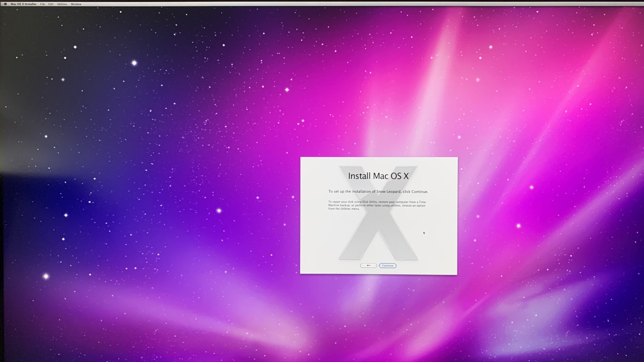Click the Install Mac OS X heading
Screen dimensions: 644x362
(x=378, y=176)
